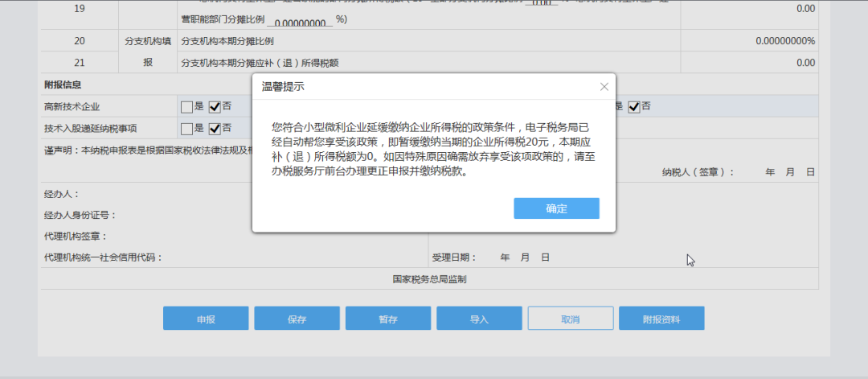This screenshot has width=868, height=379.
Task: Click the 取消 button
Action: pos(570,319)
